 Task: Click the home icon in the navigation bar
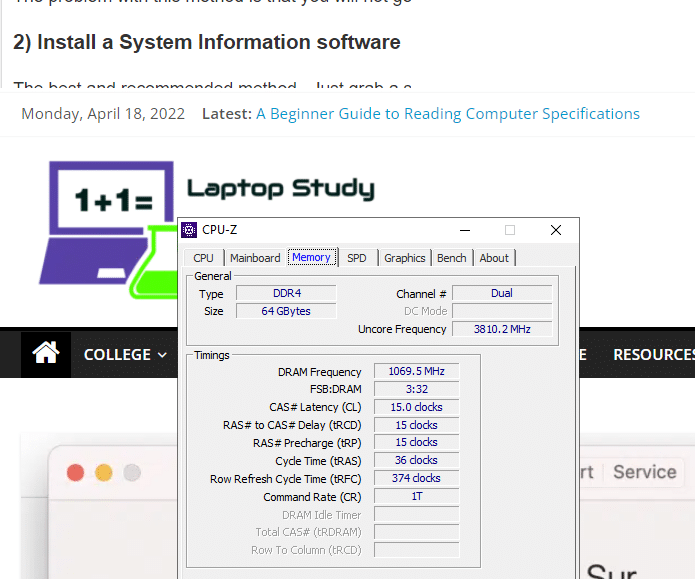[46, 353]
